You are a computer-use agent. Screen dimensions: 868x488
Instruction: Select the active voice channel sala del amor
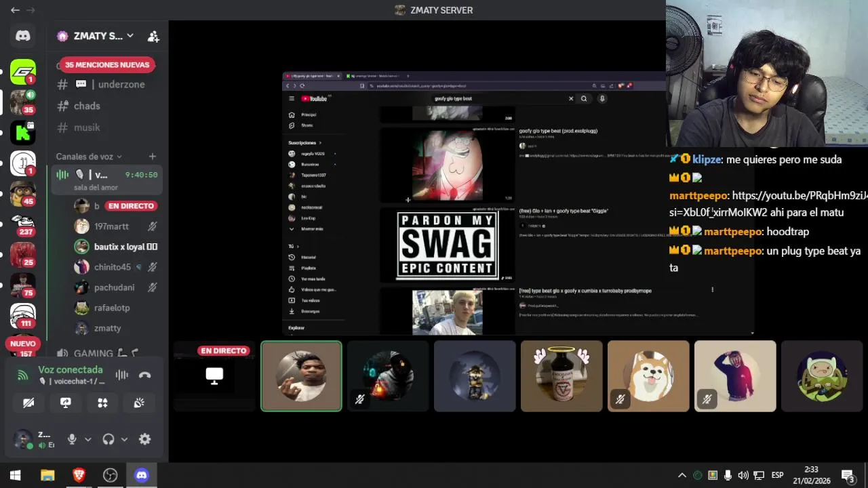pos(106,180)
